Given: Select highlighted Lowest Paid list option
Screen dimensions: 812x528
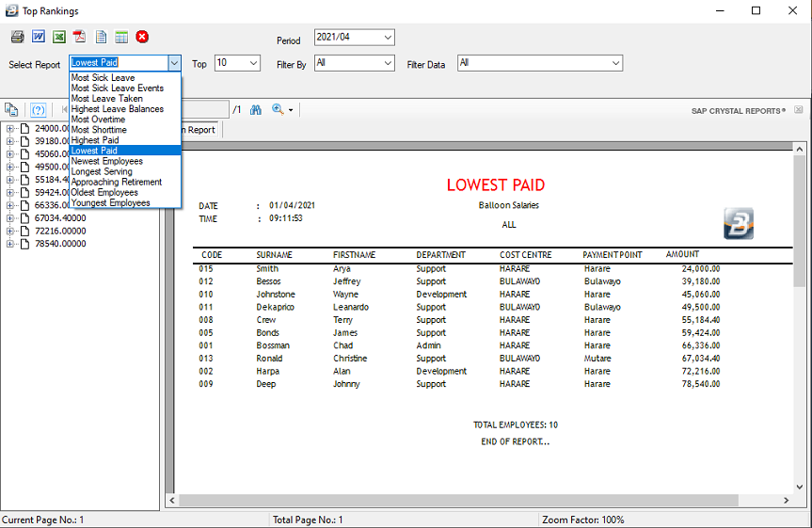Looking at the screenshot, I should 125,151.
